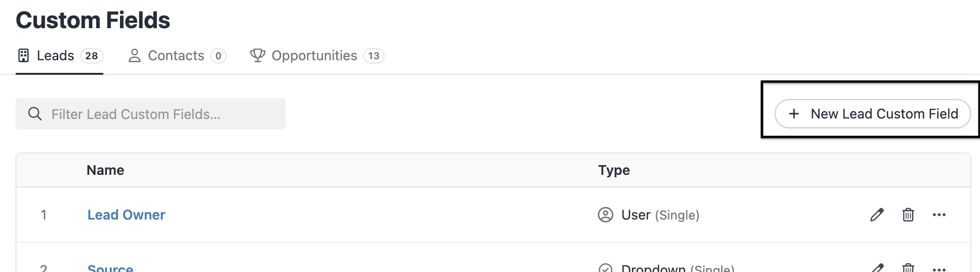Click the building icon on Leads tab

[x=23, y=56]
